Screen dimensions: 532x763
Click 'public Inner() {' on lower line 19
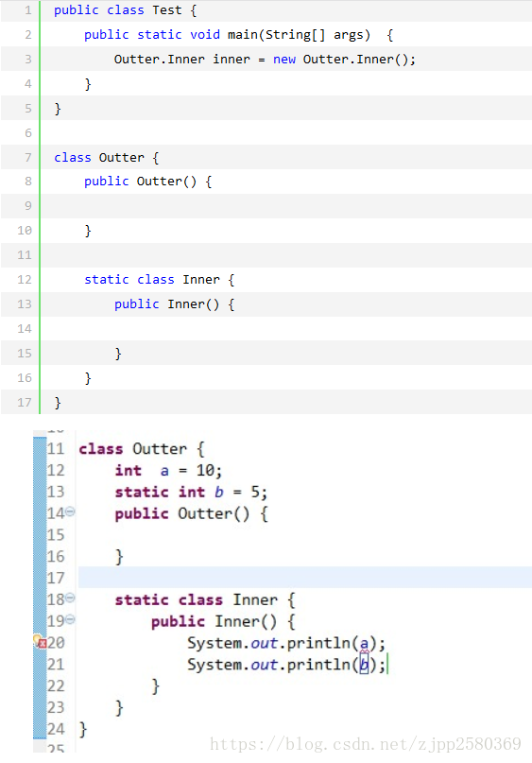click(223, 621)
